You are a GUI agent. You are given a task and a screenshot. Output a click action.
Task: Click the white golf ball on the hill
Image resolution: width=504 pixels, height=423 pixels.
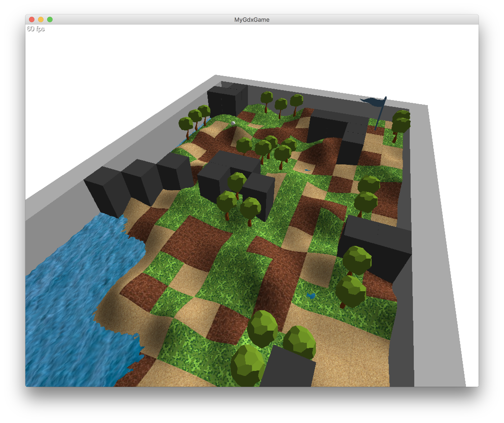(x=233, y=123)
